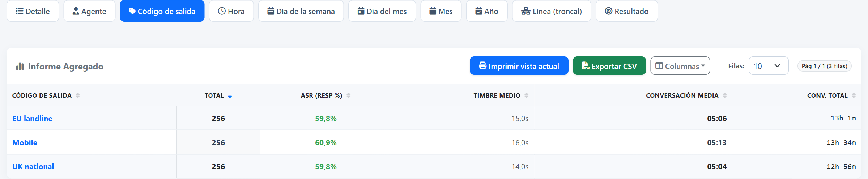Switch to the Resultado tab
Screen dimensions: 868x179
627,11
